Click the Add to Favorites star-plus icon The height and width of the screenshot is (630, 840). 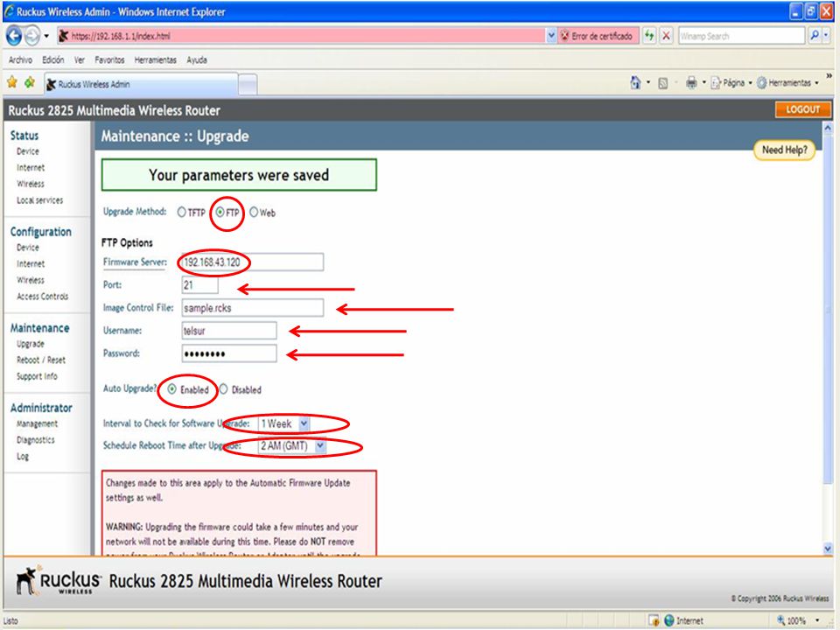(x=30, y=82)
